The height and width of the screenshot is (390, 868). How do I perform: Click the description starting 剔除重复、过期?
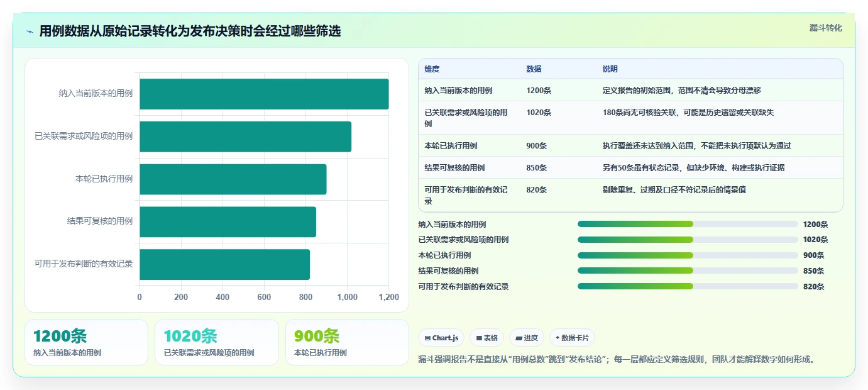point(674,190)
